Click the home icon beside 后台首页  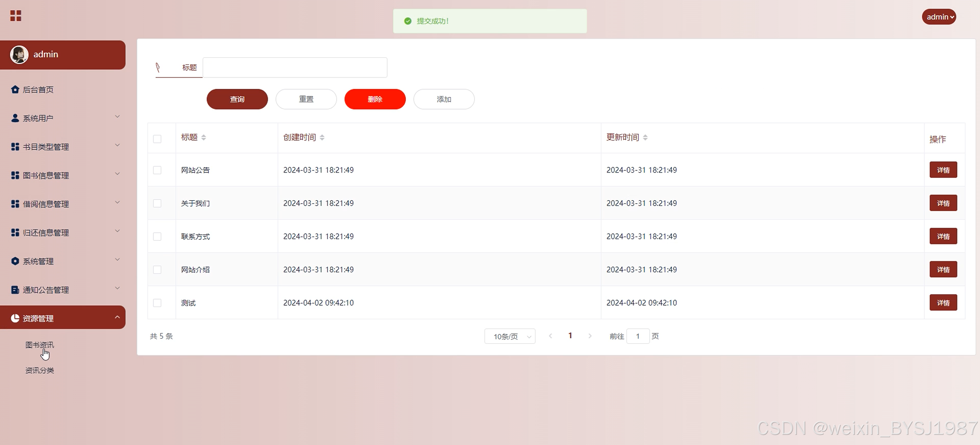click(x=15, y=90)
